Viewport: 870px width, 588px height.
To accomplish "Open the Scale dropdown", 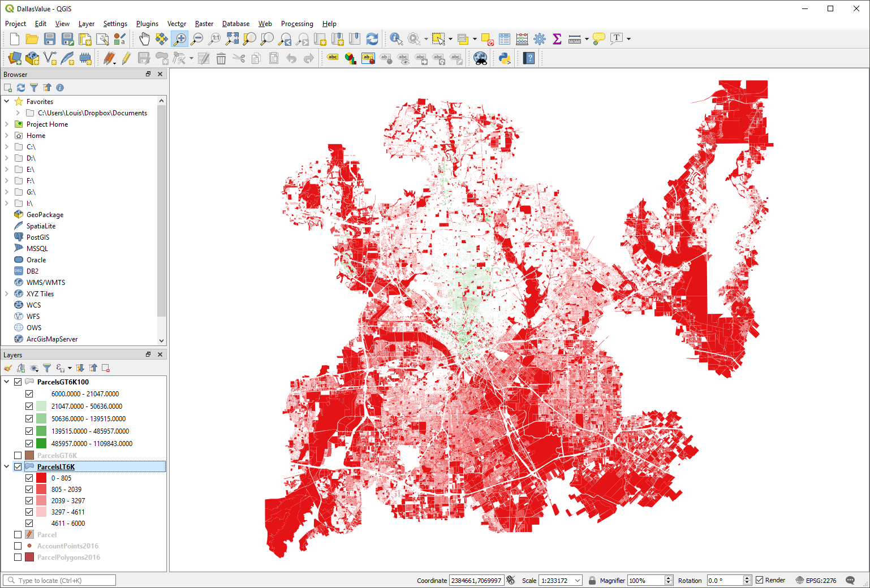I will pos(576,580).
